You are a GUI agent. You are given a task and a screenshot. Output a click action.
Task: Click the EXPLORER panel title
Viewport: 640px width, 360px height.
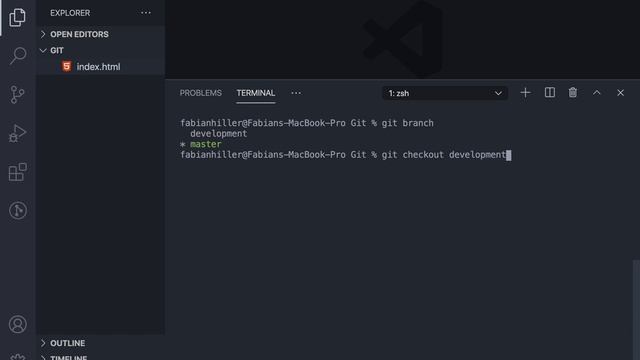(x=70, y=13)
